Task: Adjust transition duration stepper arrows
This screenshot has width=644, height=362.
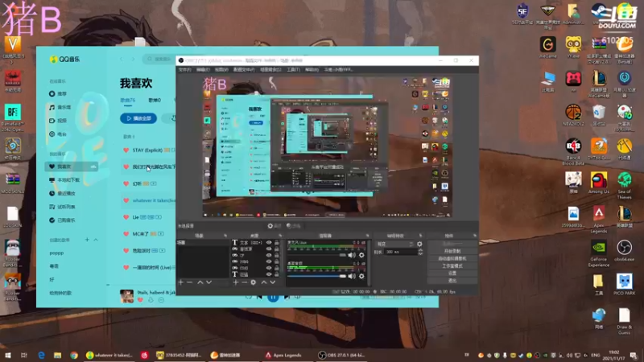Action: [x=420, y=252]
